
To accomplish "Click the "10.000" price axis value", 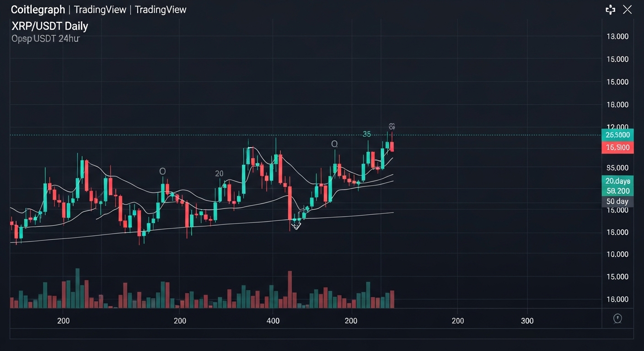I will tap(617, 254).
